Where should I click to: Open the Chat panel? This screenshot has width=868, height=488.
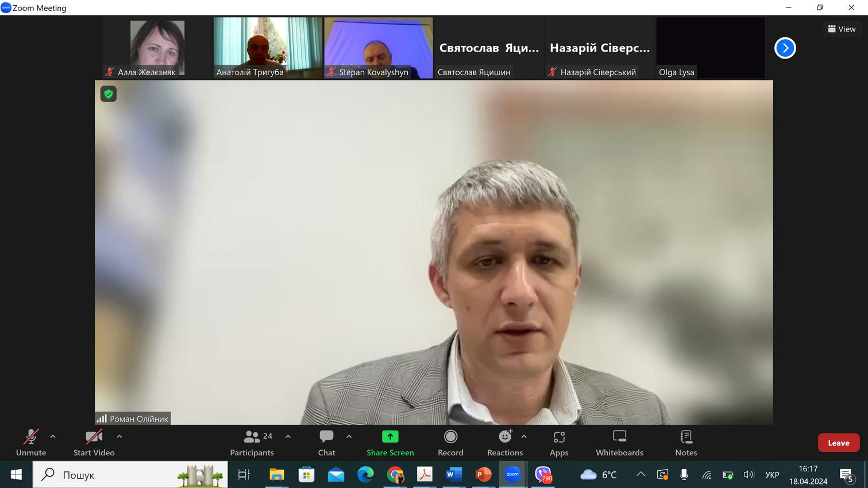pyautogui.click(x=326, y=443)
